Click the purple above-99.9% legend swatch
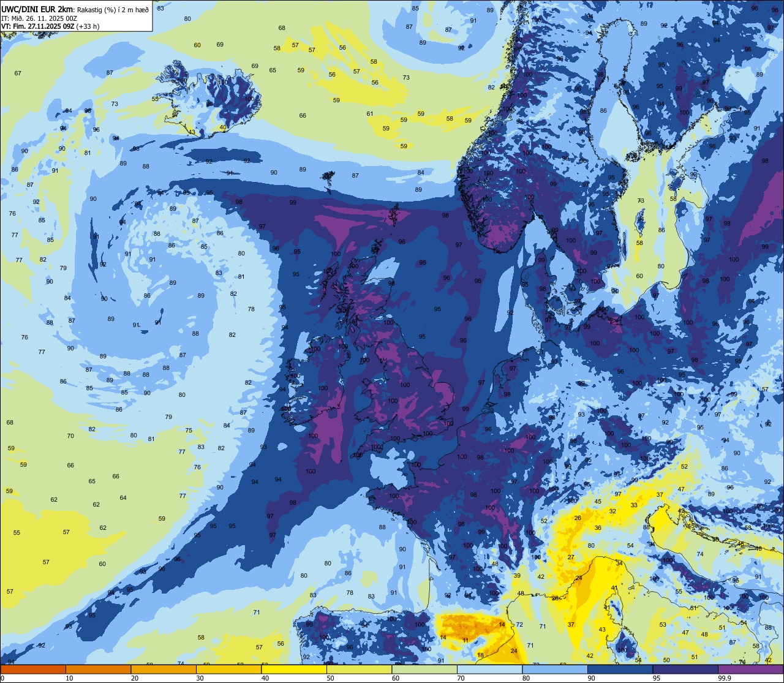Viewport: 784px width, 683px height. pos(750,669)
